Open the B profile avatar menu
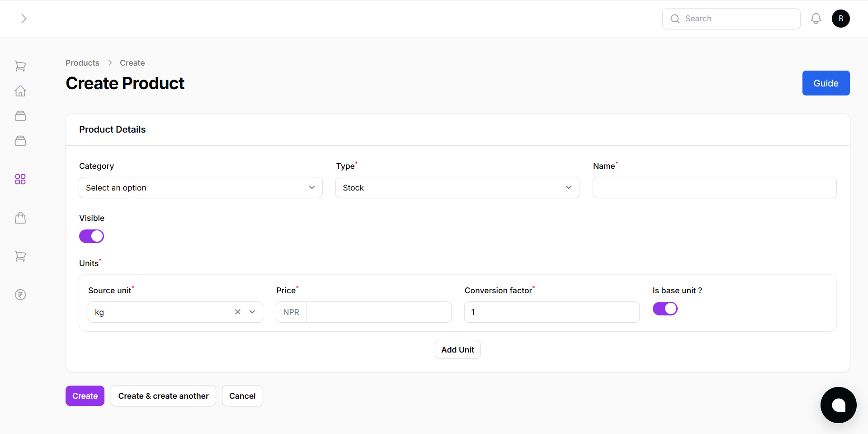 coord(841,19)
